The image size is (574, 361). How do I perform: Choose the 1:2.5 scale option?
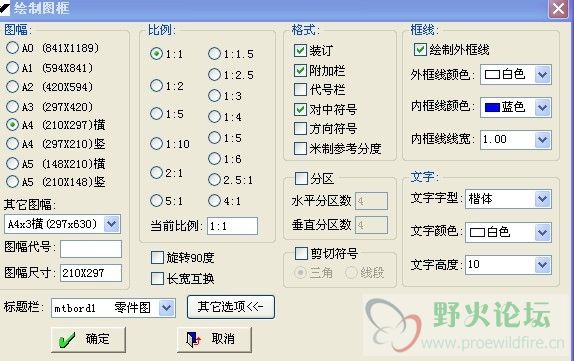214,75
